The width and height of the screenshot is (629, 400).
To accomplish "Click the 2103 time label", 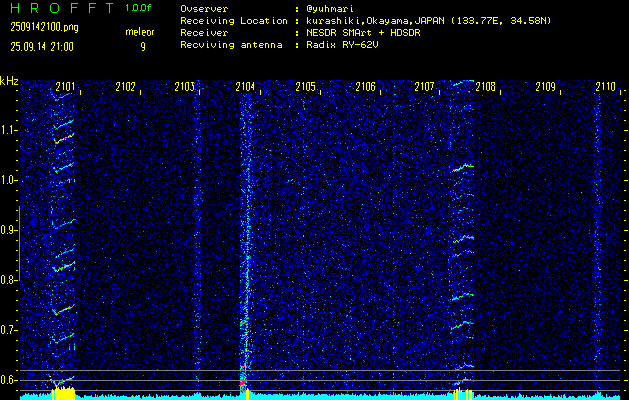I will tap(185, 87).
